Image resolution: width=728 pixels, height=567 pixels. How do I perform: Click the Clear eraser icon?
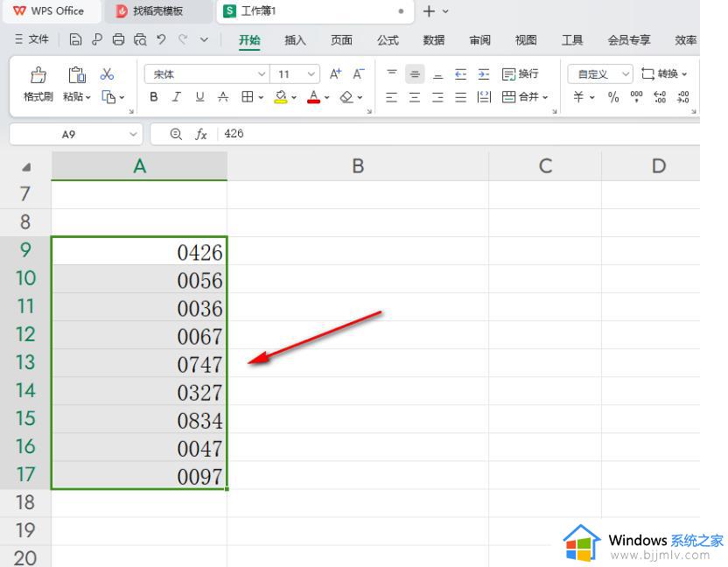[346, 97]
